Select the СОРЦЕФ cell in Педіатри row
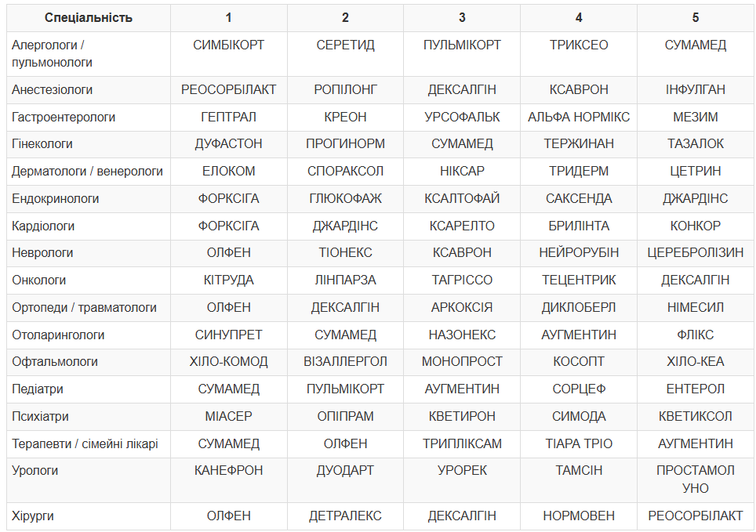 coord(579,389)
